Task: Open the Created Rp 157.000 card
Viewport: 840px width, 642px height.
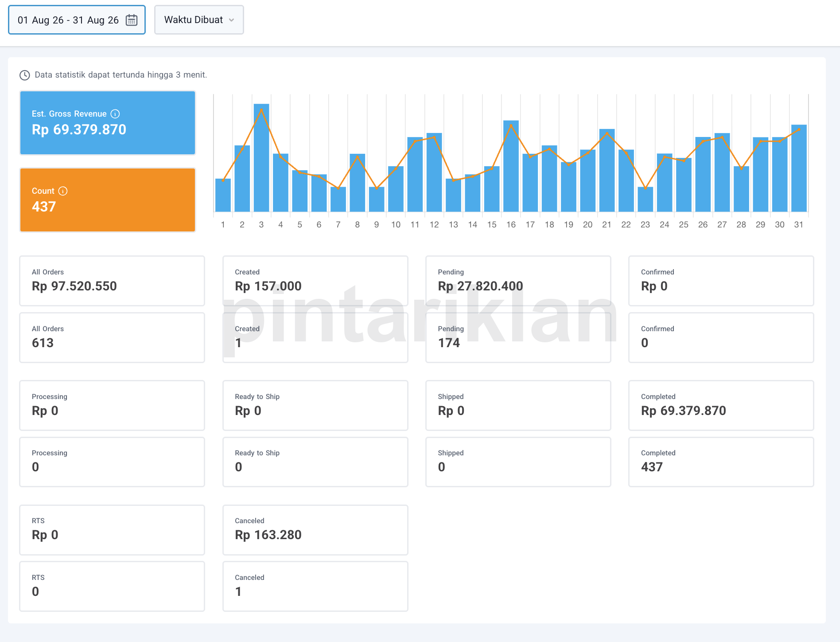Action: point(315,281)
